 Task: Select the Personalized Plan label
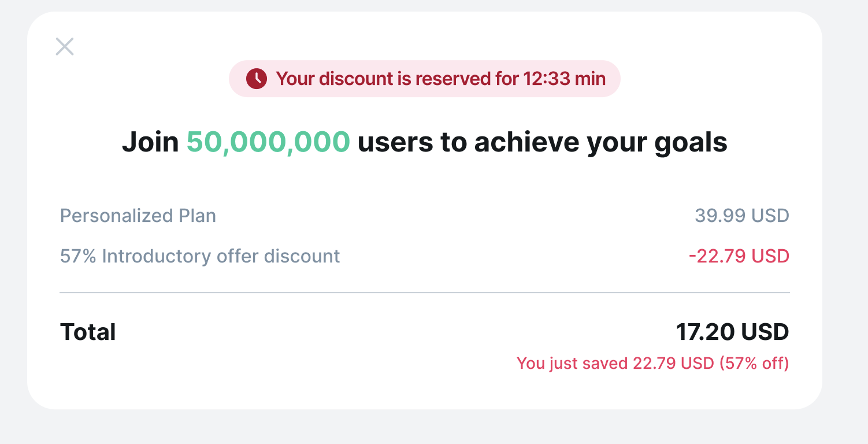tap(138, 216)
